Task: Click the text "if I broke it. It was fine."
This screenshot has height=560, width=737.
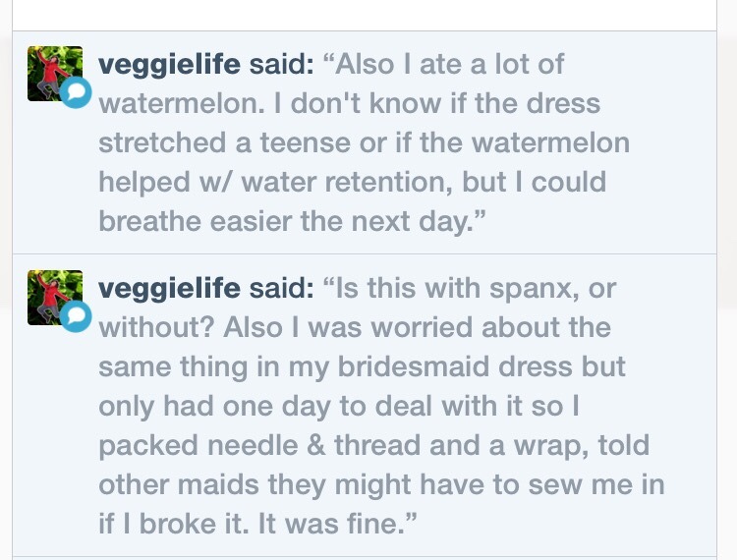Action: coord(253,524)
